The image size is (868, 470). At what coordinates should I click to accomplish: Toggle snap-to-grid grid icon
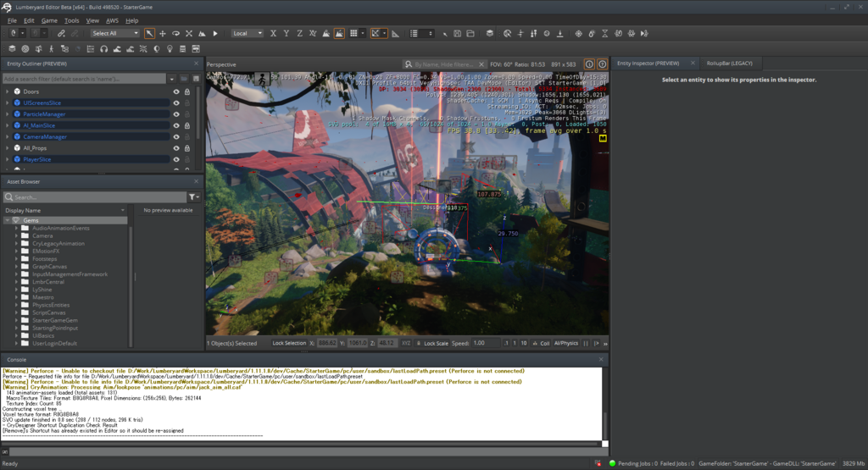tap(353, 33)
